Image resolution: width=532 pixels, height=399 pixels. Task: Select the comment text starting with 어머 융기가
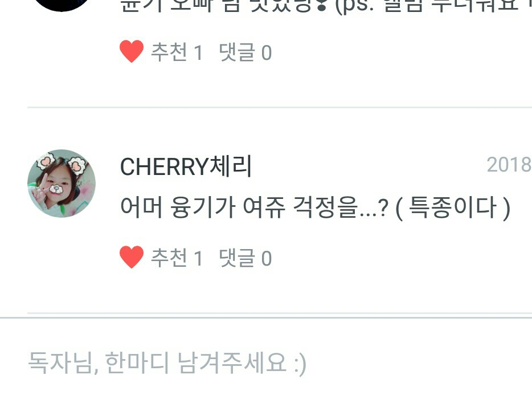tap(315, 208)
